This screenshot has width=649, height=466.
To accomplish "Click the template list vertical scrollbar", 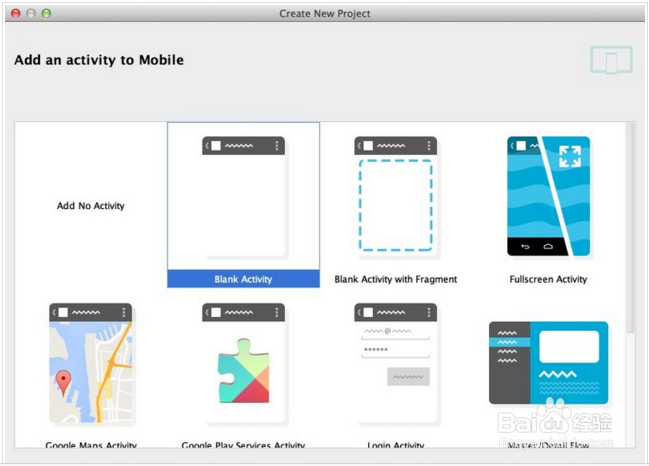I will [x=630, y=228].
